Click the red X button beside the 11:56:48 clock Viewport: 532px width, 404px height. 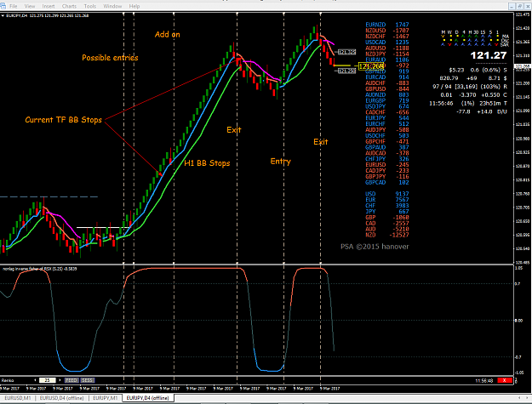point(504,380)
